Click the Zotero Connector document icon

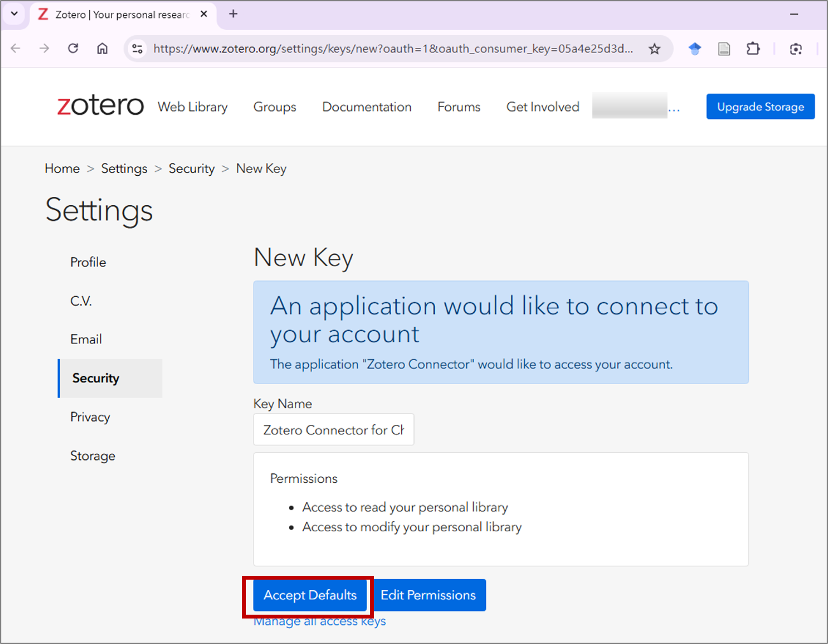pyautogui.click(x=724, y=49)
